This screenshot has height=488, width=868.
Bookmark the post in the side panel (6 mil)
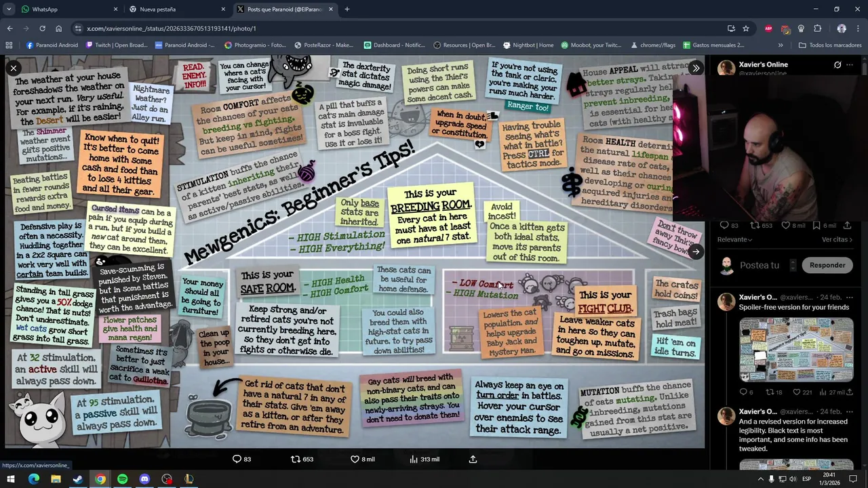(x=824, y=225)
